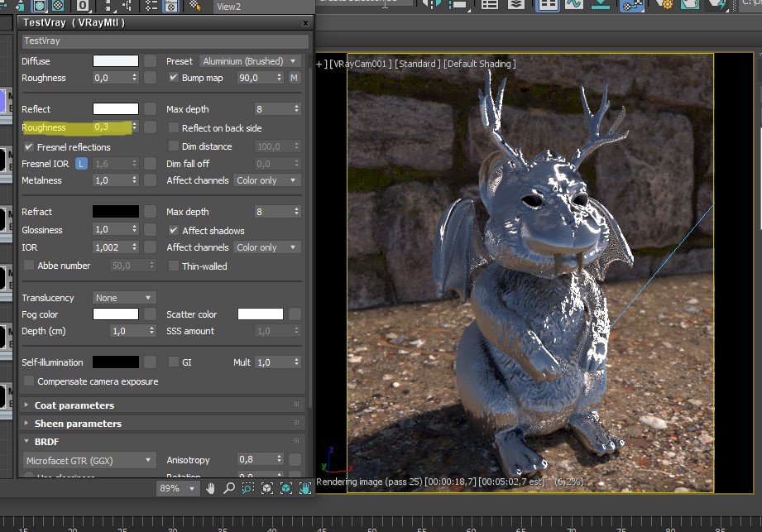Viewport: 762px width, 532px height.
Task: Switch to the View2 tab
Action: [228, 7]
